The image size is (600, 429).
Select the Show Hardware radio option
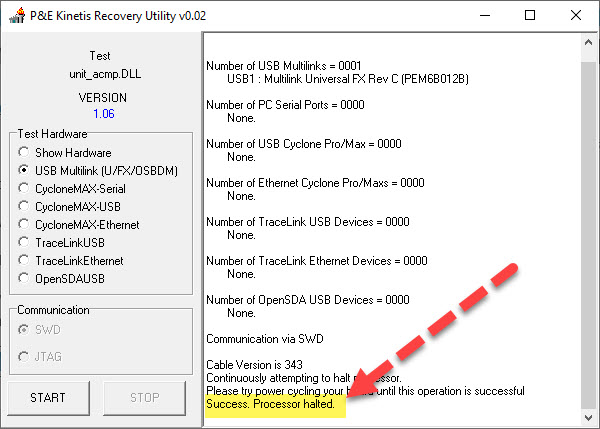pos(24,152)
